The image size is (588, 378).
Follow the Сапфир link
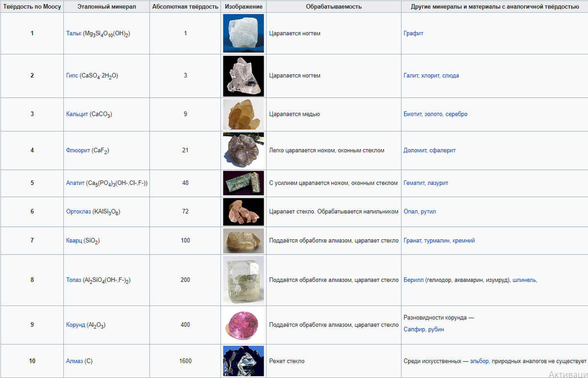click(414, 329)
